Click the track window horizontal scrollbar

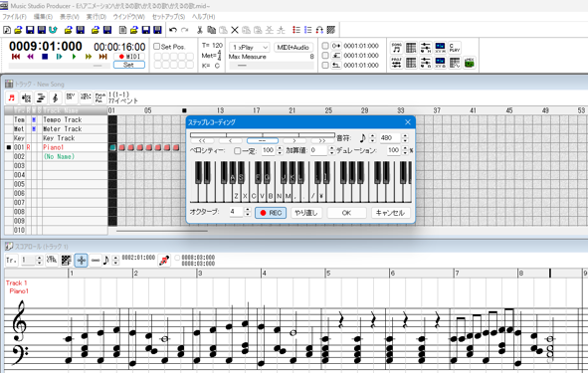point(162,231)
